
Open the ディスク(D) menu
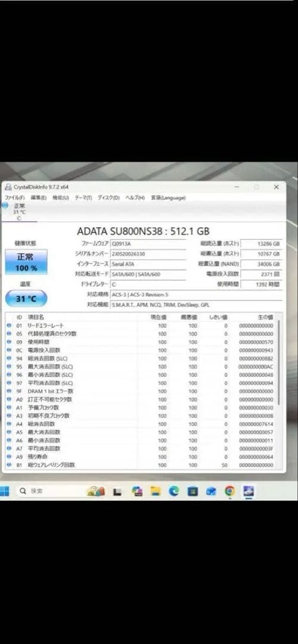coord(108,197)
